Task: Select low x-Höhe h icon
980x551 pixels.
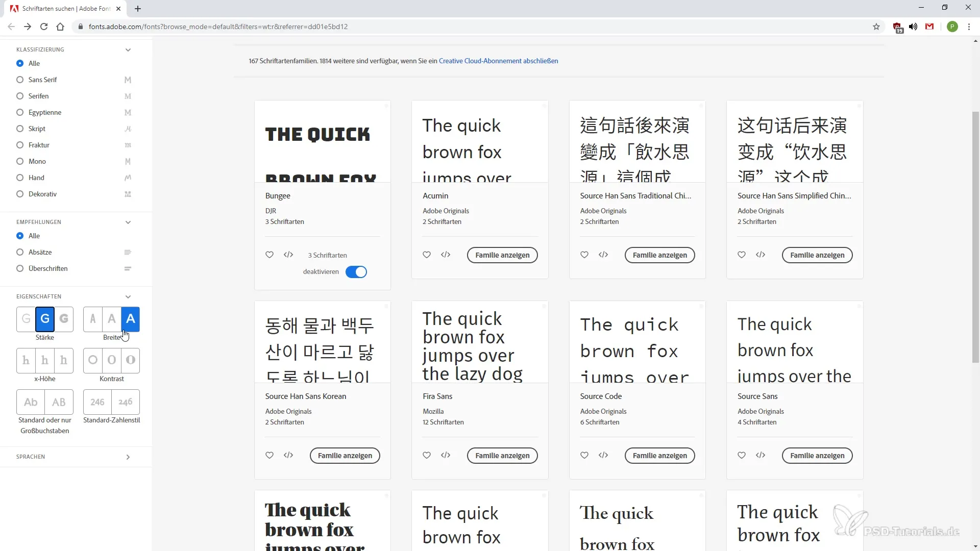Action: 26,360
